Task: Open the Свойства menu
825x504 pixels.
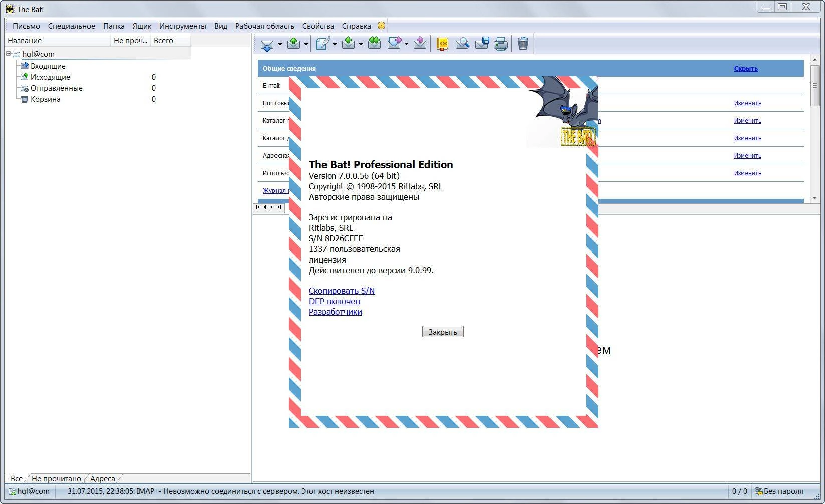Action: (318, 26)
